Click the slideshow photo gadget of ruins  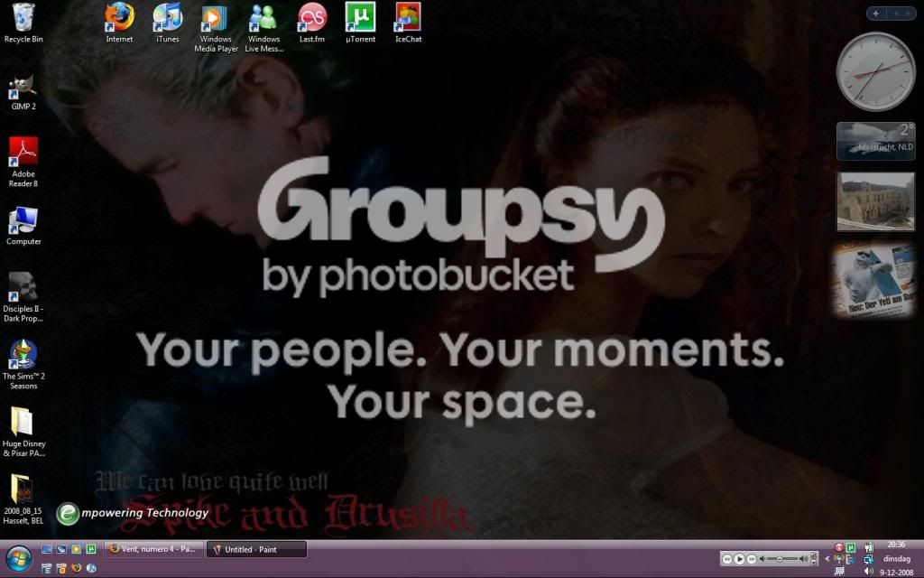point(875,201)
